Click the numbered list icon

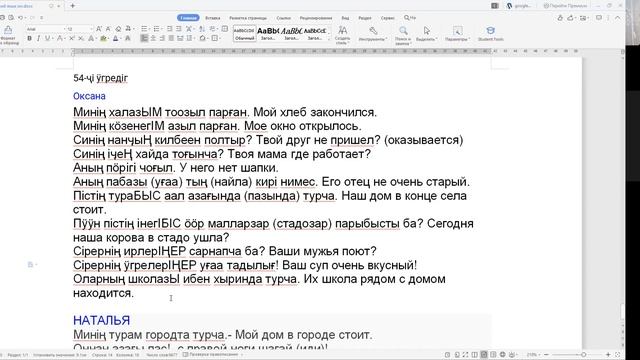(156, 29)
